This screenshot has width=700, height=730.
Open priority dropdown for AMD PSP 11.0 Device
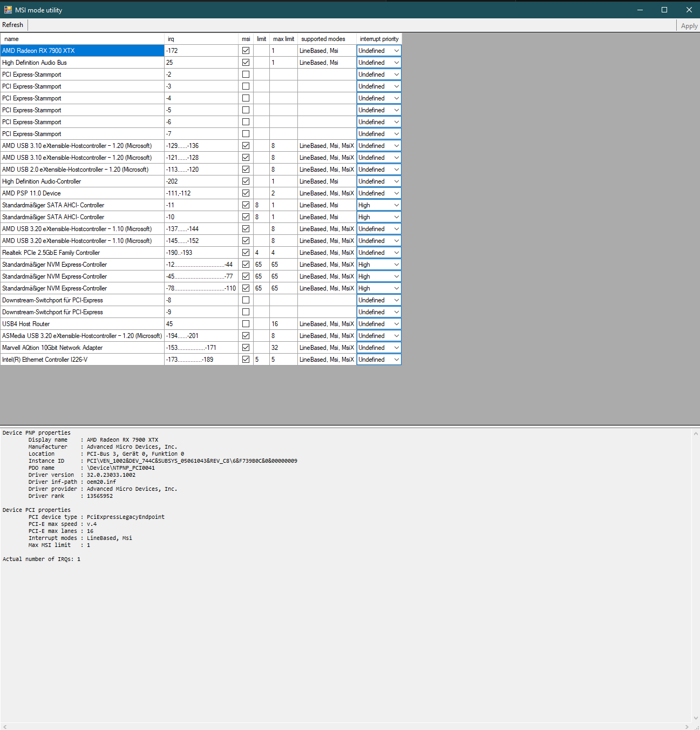[396, 193]
